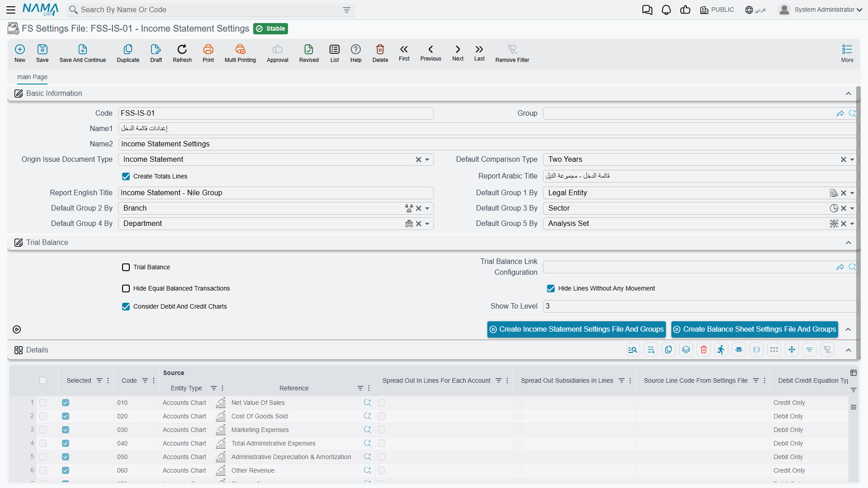Click Save And Continue toolbar icon
The image size is (868, 488).
pyautogui.click(x=83, y=49)
